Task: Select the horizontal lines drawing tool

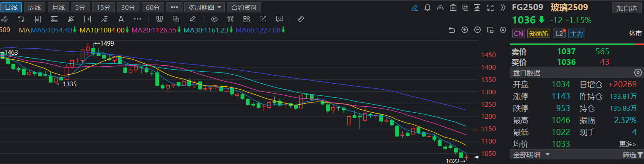Action: tap(54, 19)
